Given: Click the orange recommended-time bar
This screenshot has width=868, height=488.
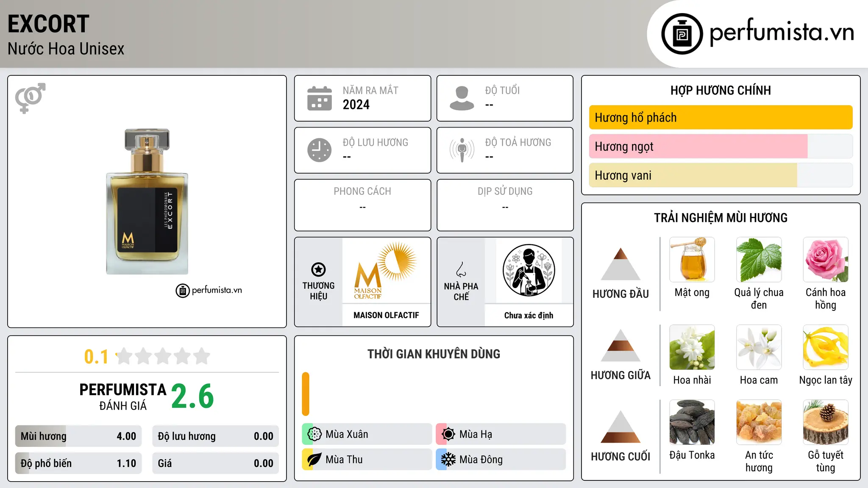Looking at the screenshot, I should click(x=306, y=394).
